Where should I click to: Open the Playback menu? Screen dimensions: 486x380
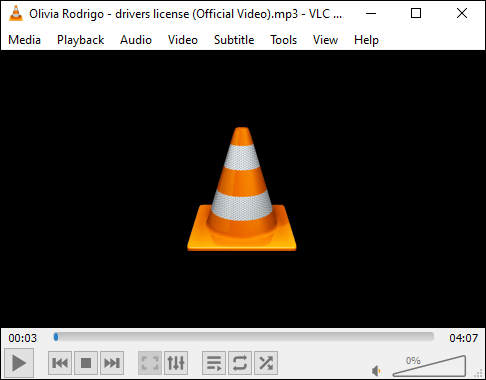(80, 40)
